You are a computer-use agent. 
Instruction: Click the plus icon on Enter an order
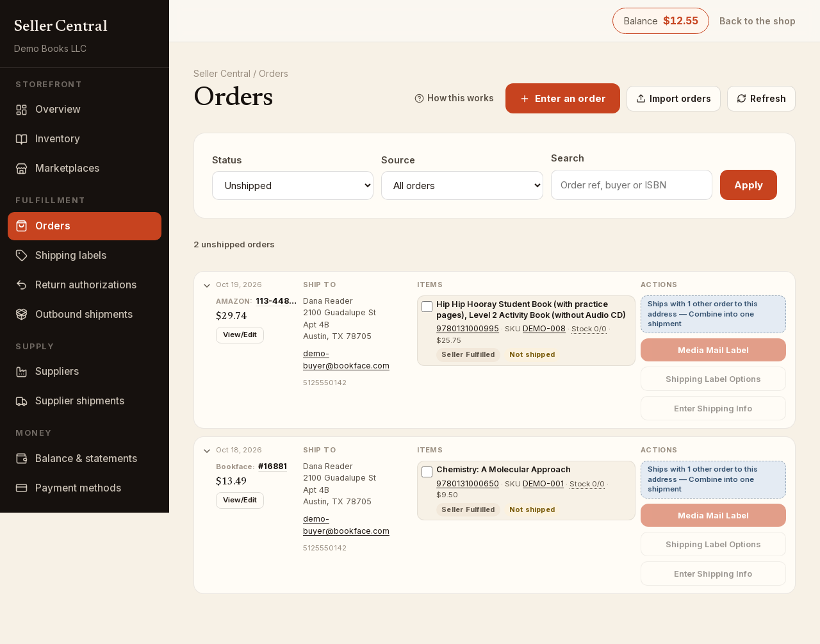click(x=525, y=99)
